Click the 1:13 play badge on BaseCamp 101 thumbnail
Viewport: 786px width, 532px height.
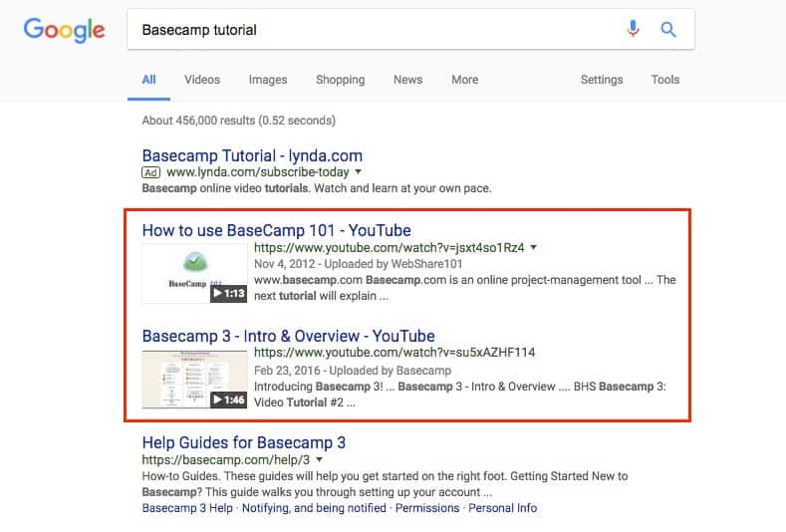(x=228, y=293)
